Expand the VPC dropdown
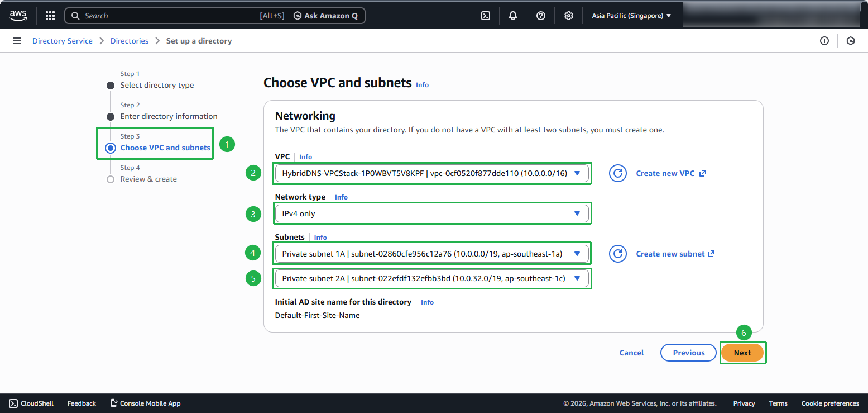 pyautogui.click(x=431, y=173)
